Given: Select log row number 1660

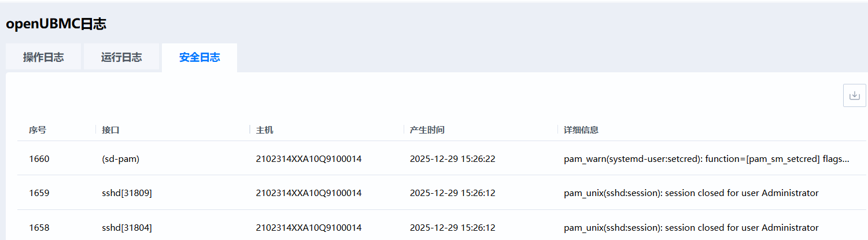Looking at the screenshot, I should pyautogui.click(x=39, y=158).
